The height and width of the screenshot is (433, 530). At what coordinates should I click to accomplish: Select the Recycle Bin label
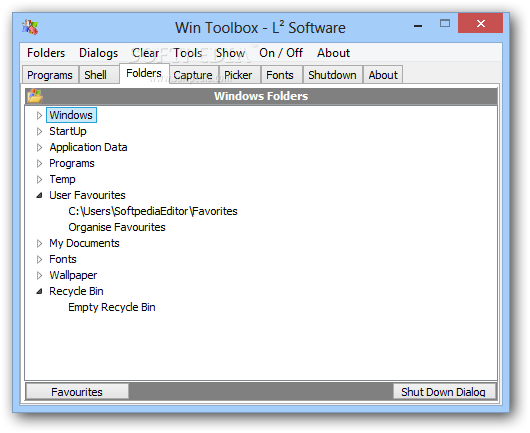pyautogui.click(x=76, y=291)
